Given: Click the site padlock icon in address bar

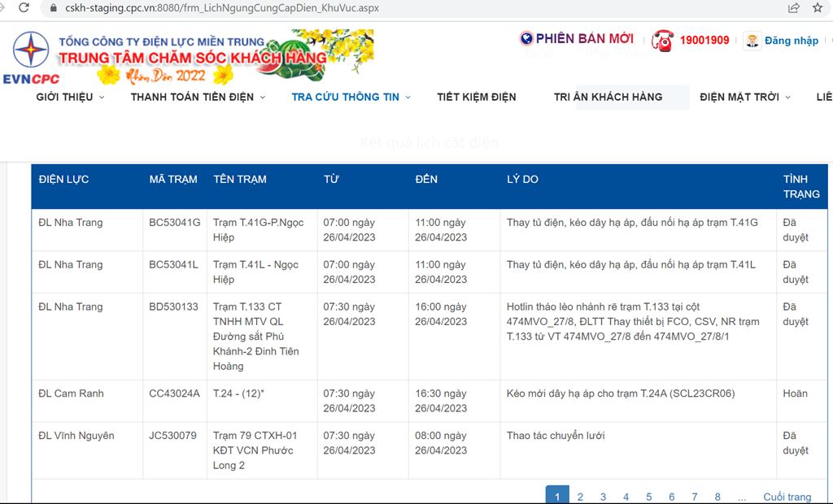Looking at the screenshot, I should [54, 8].
